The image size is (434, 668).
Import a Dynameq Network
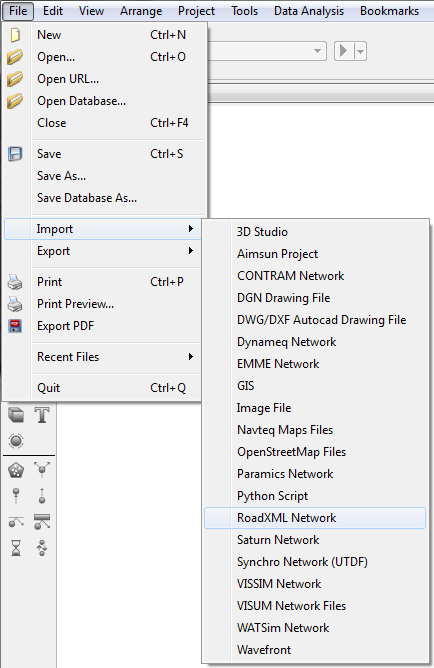click(x=315, y=342)
